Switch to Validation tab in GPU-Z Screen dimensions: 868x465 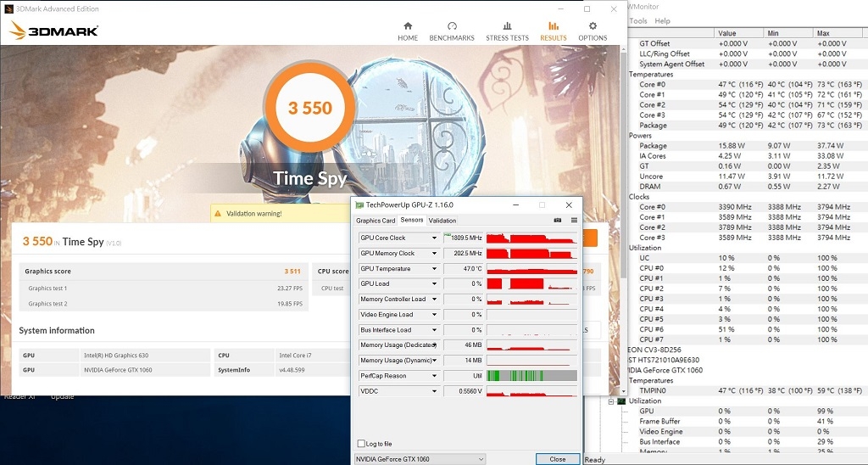(x=442, y=221)
